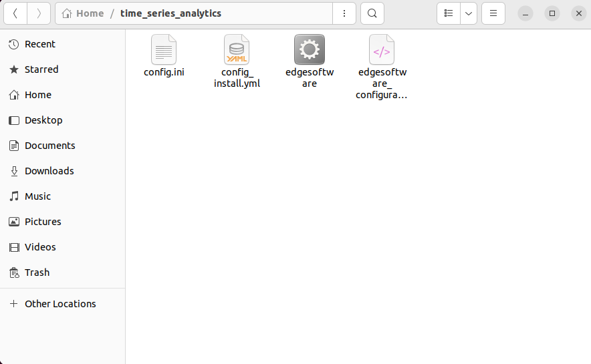
Task: Select the edgesoftware executable gear icon
Action: pos(310,49)
